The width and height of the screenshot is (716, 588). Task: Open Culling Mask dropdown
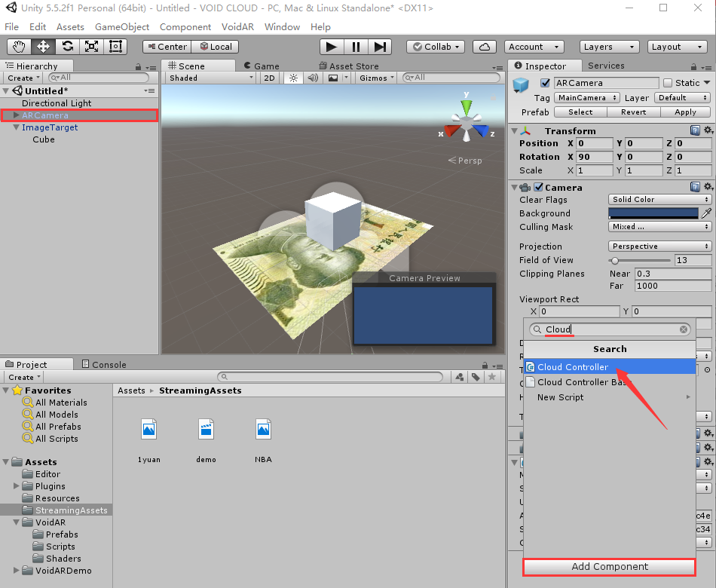coord(659,227)
